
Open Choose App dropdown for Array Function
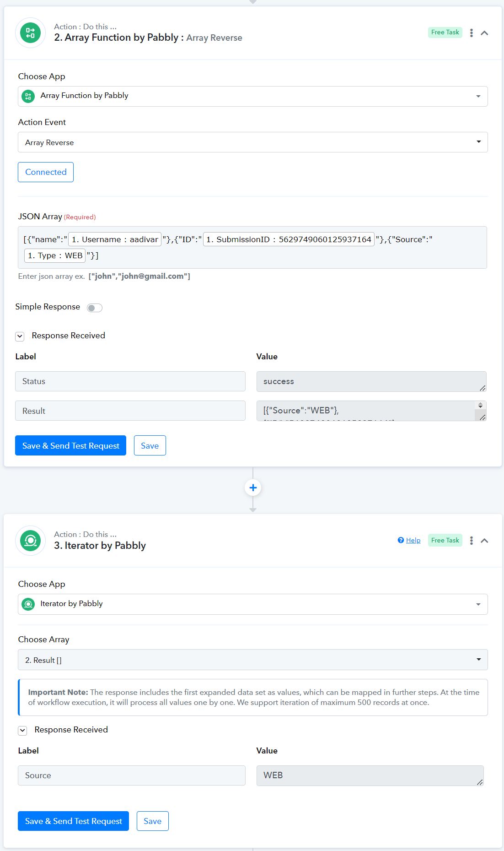[252, 96]
